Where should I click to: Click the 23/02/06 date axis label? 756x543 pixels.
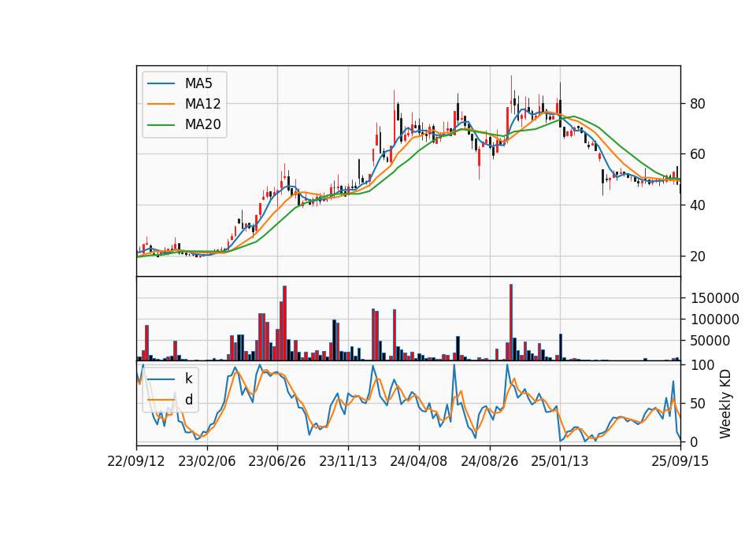[207, 461]
